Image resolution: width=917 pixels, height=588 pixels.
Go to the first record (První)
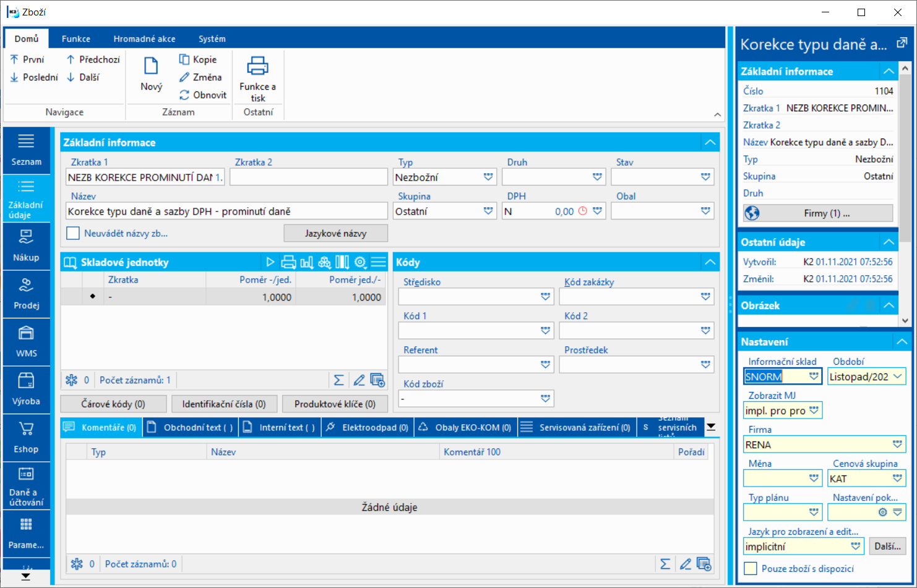pos(27,59)
